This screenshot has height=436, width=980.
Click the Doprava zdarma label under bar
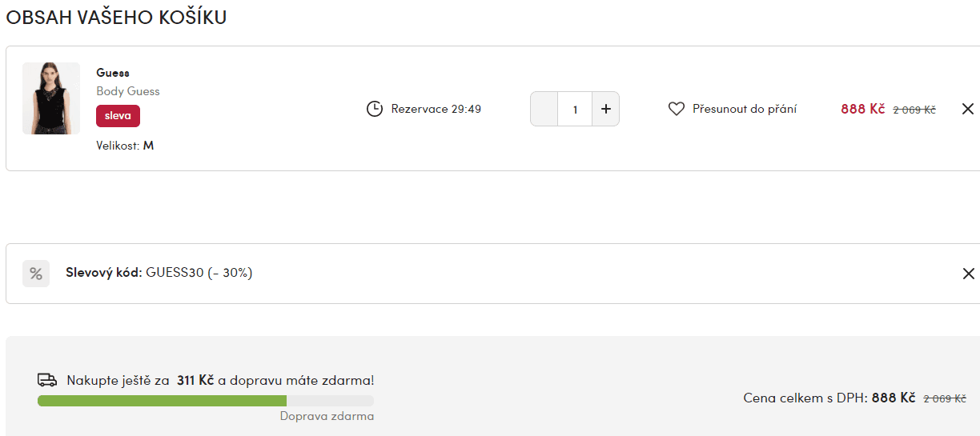[327, 416]
